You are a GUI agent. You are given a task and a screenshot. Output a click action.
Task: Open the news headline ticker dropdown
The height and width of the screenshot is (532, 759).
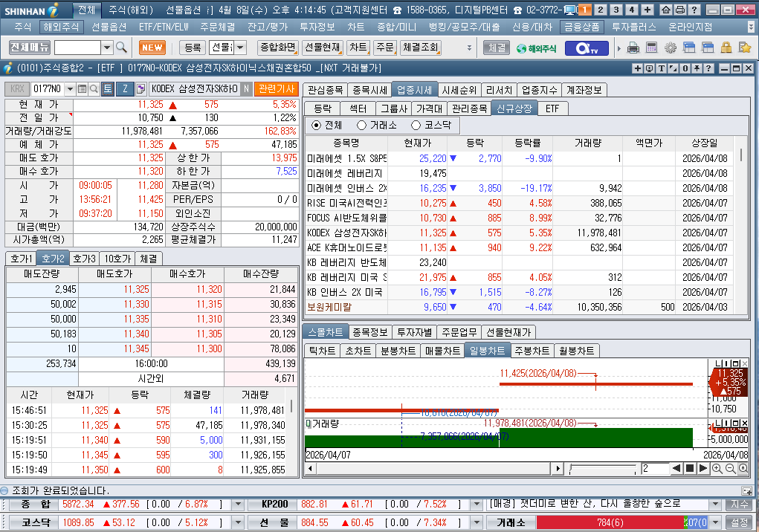pyautogui.click(x=715, y=505)
